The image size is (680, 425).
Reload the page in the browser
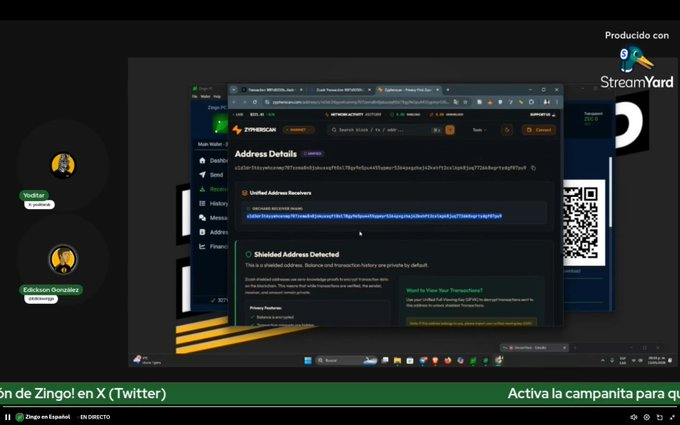(x=255, y=102)
